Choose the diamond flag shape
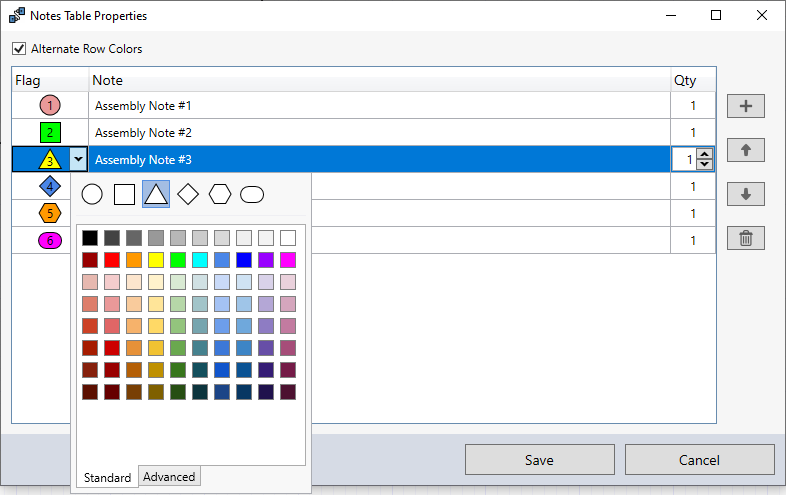Screen dimensions: 786x495 [x=188, y=194]
